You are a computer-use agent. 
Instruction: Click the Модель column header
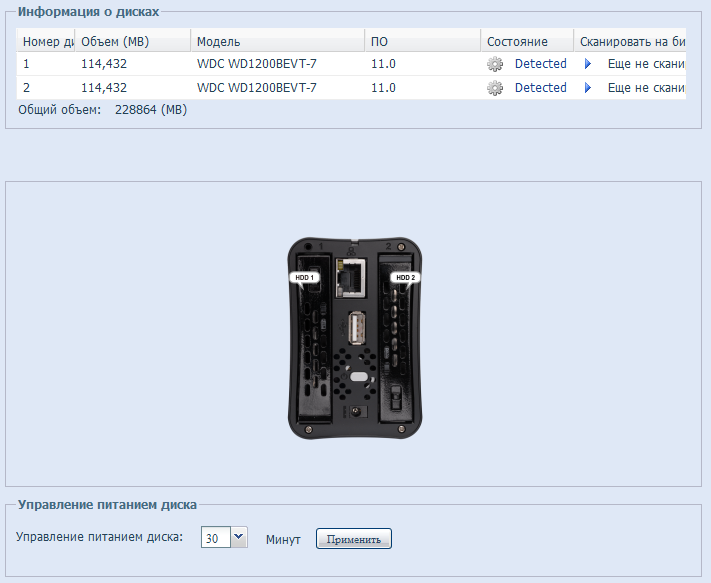click(x=278, y=41)
